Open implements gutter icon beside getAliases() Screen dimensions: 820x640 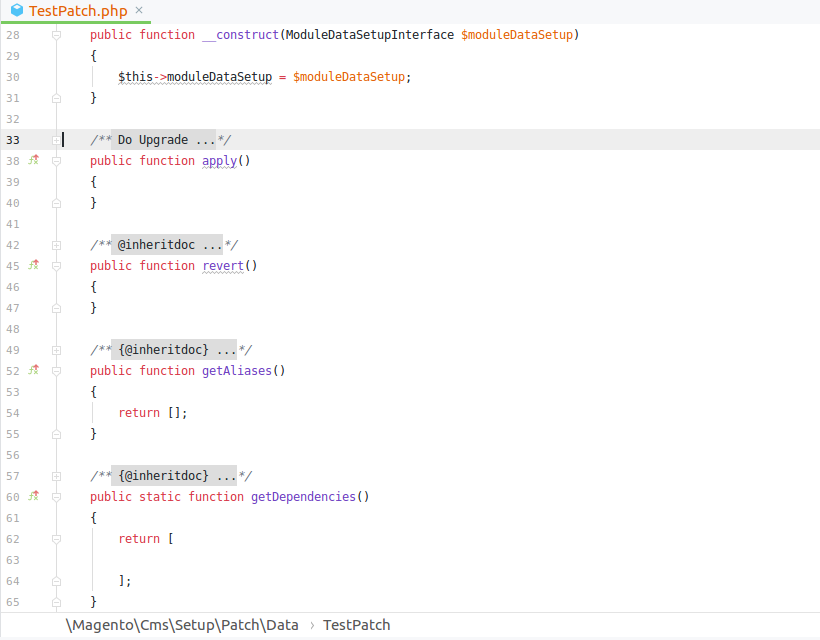point(34,370)
